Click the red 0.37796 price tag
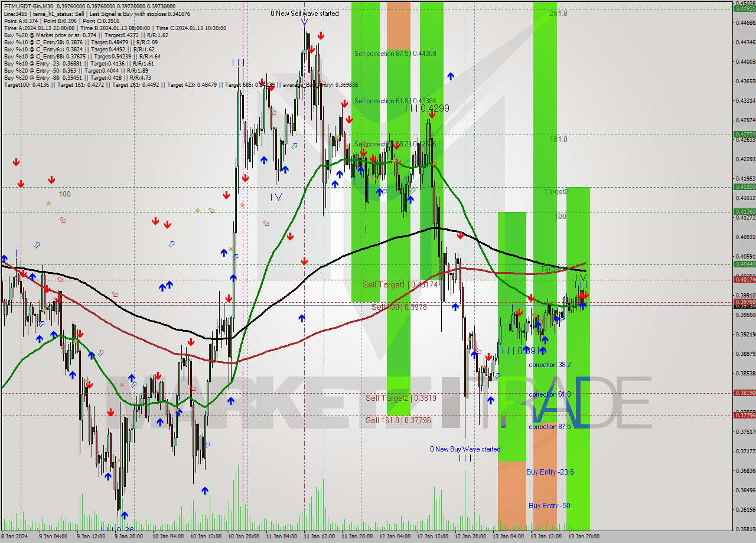The height and width of the screenshot is (543, 756). 744,416
